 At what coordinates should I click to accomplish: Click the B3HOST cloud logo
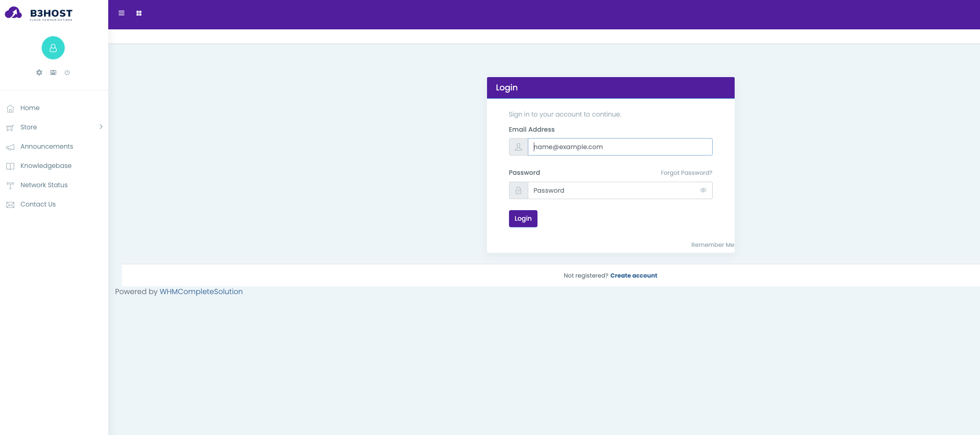tap(39, 13)
